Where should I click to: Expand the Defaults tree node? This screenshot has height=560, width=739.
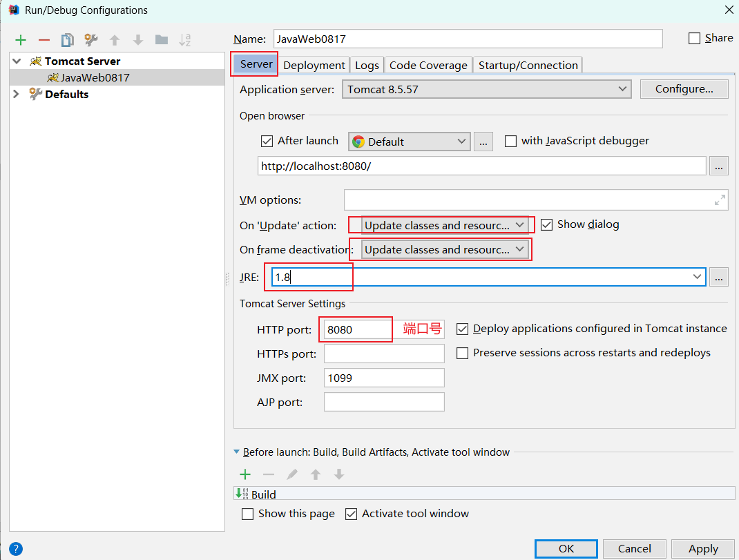pos(16,94)
